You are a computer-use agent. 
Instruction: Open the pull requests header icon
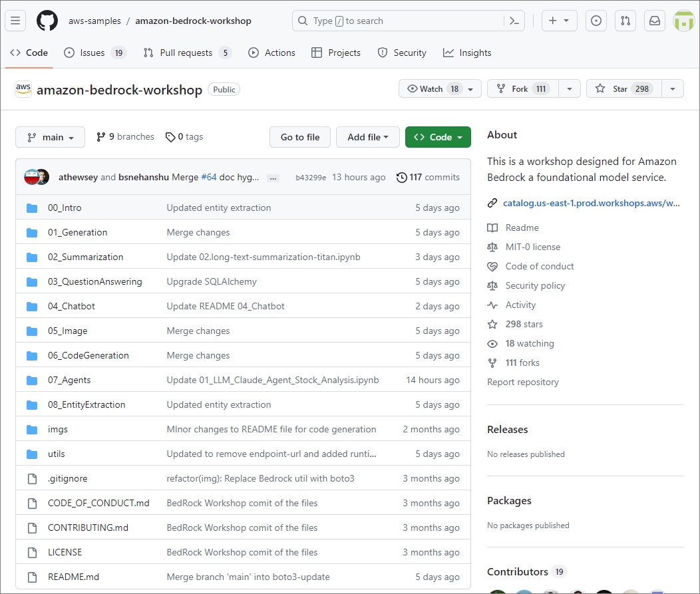tap(625, 21)
